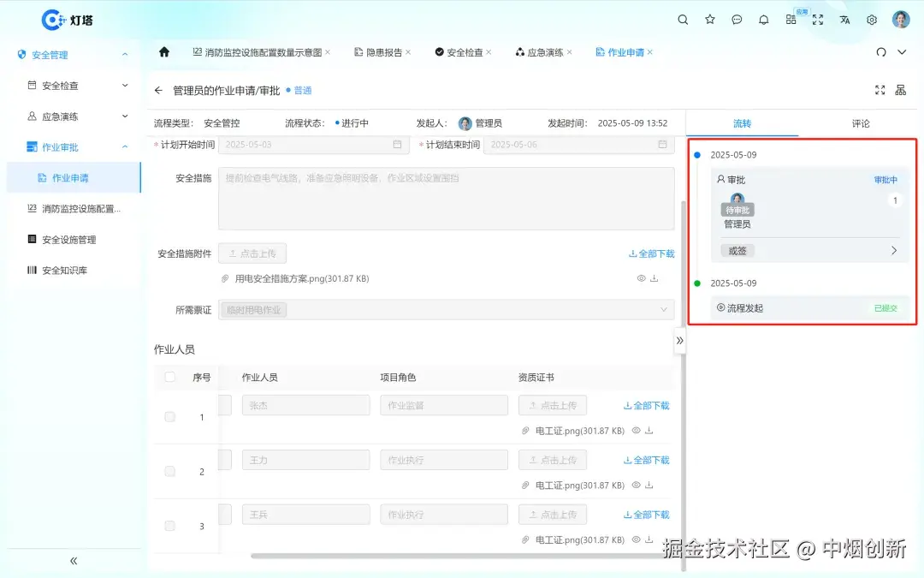The image size is (924, 578).
Task: Select the checkbox next to 王力
Action: point(169,471)
